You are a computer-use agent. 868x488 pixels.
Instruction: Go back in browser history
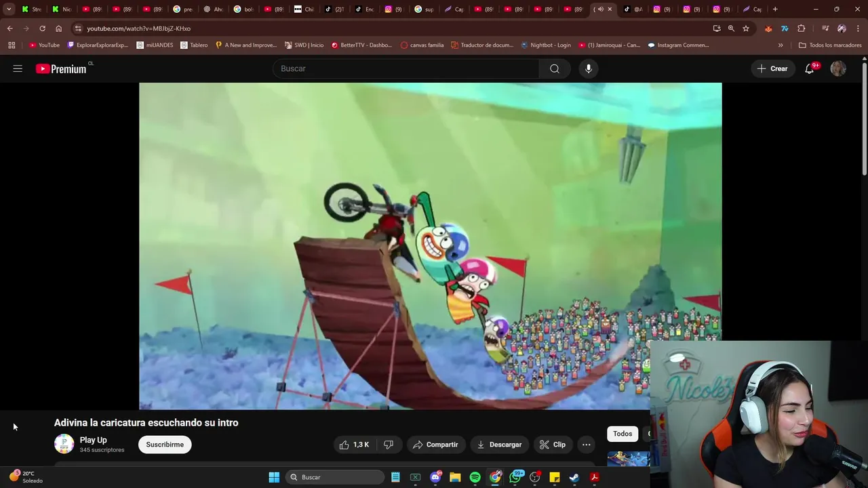tap(9, 28)
